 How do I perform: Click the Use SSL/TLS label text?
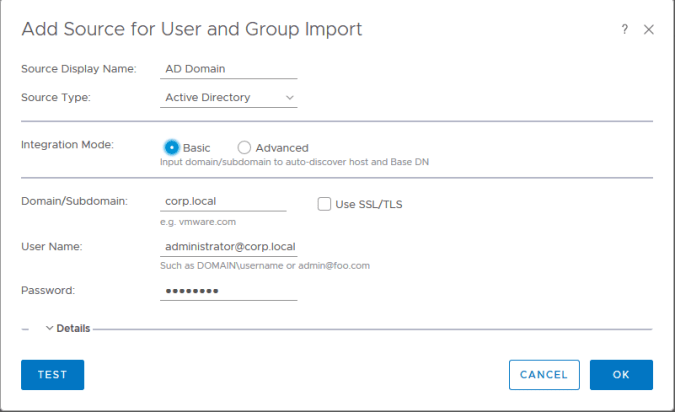click(369, 204)
